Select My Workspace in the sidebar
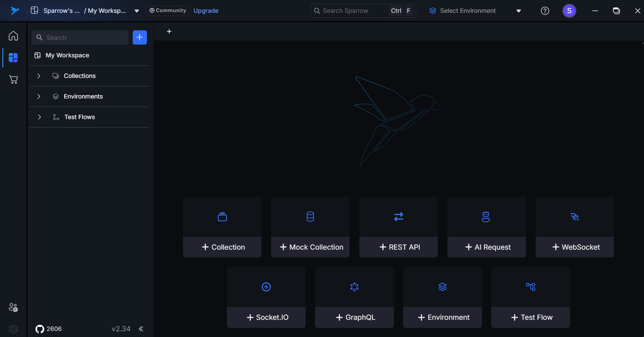The height and width of the screenshot is (337, 644). 67,55
